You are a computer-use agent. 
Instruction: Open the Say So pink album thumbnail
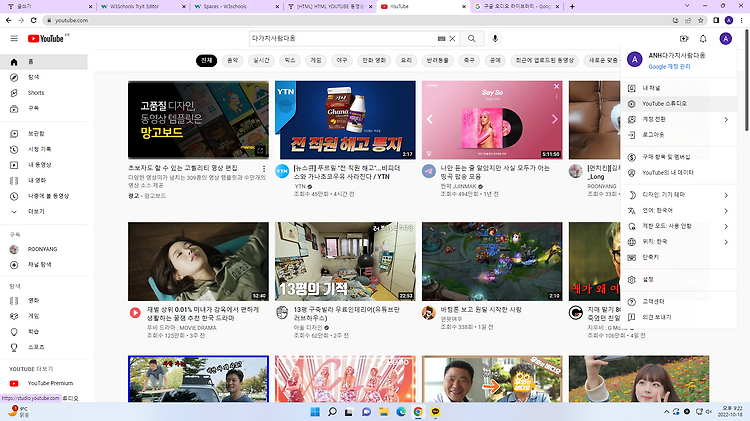coord(492,120)
